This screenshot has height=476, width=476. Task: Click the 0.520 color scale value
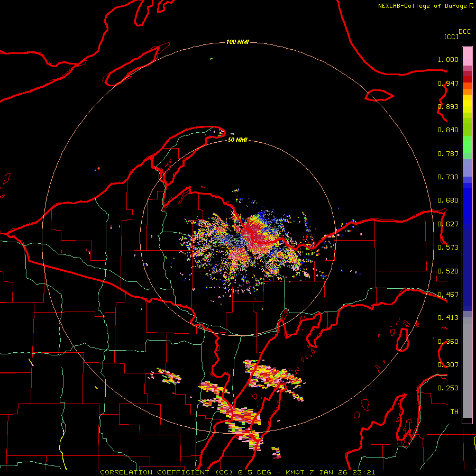[448, 271]
